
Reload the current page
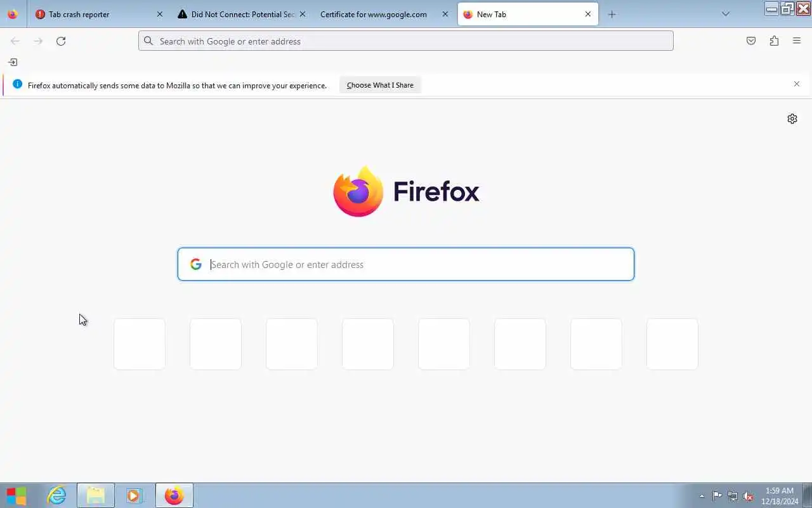[x=61, y=41]
